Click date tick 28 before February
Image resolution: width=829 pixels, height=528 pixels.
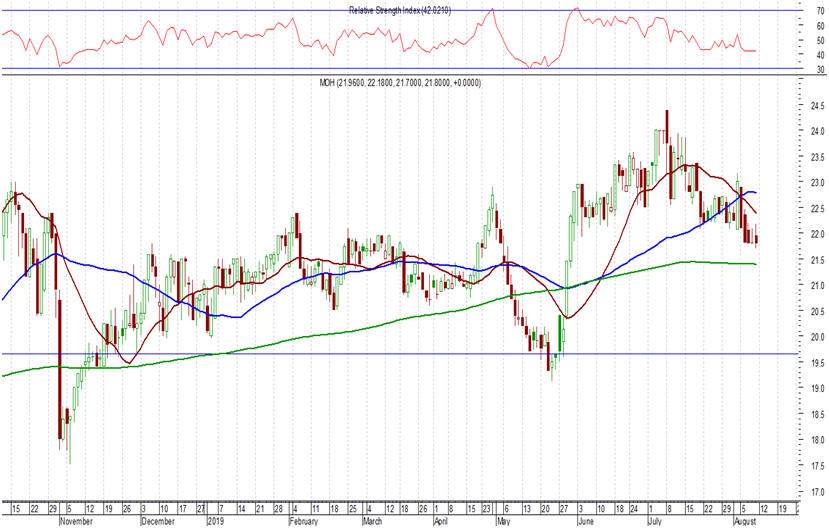pos(278,509)
